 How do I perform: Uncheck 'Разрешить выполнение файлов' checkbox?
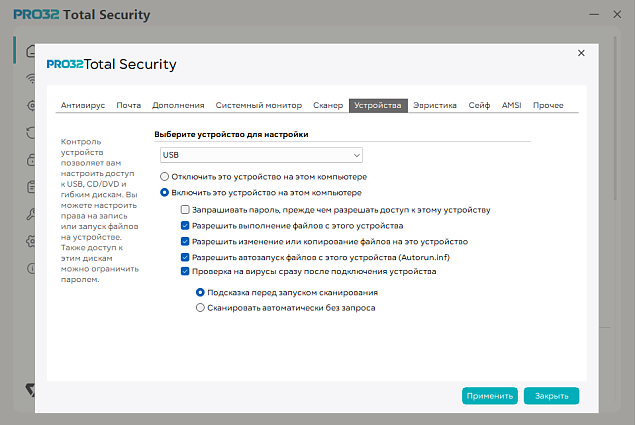(x=185, y=226)
